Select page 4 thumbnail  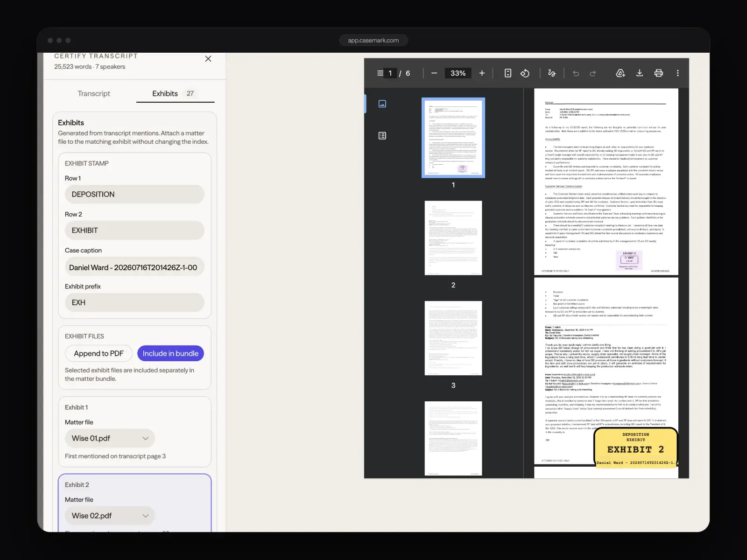[x=453, y=439]
